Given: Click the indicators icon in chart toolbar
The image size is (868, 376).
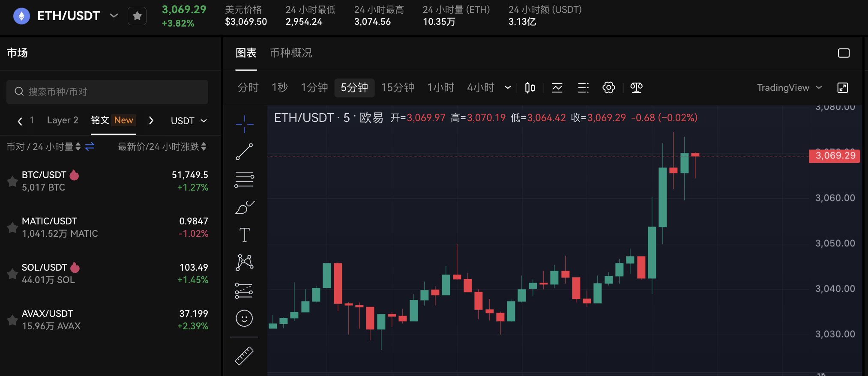Looking at the screenshot, I should (557, 88).
